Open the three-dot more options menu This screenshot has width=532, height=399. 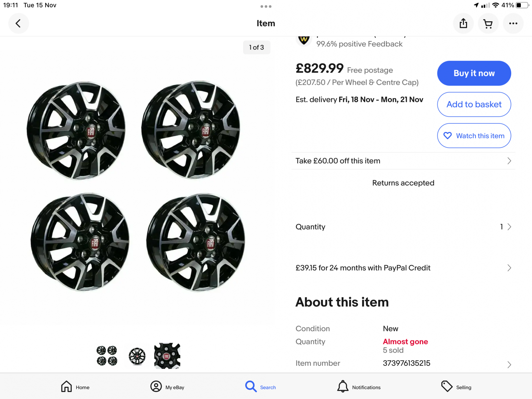(513, 23)
